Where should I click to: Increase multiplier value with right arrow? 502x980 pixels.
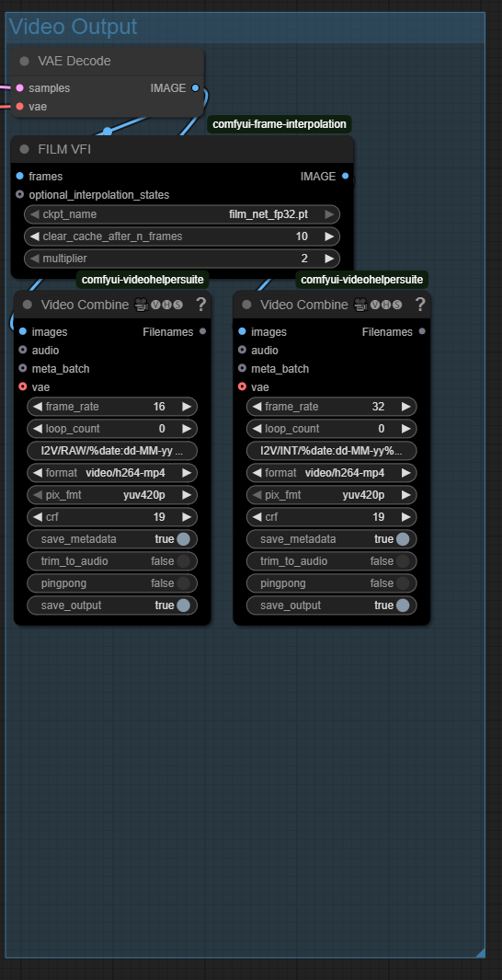[x=329, y=259]
